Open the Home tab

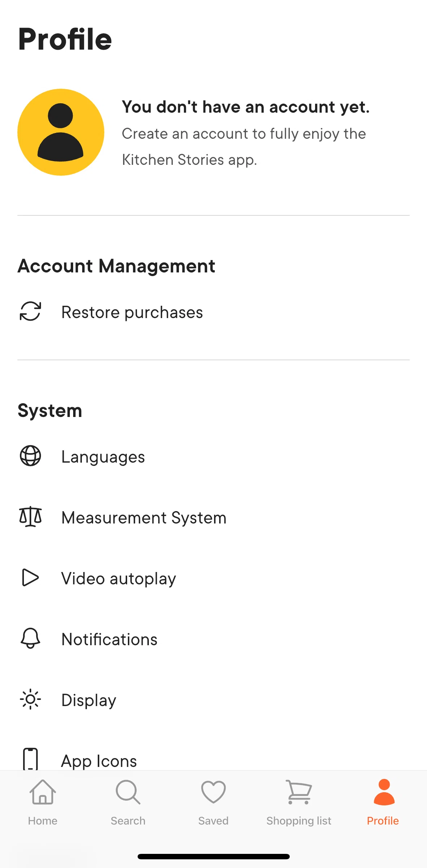coord(43,802)
